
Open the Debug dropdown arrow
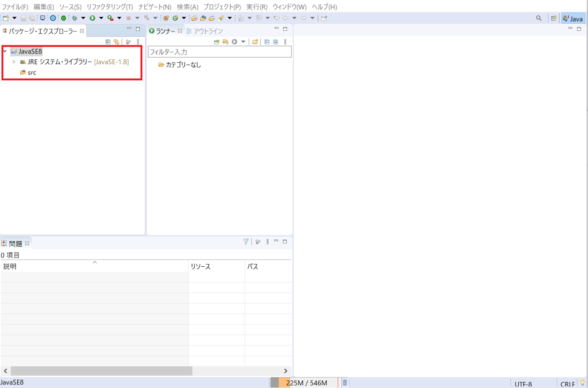[83, 18]
